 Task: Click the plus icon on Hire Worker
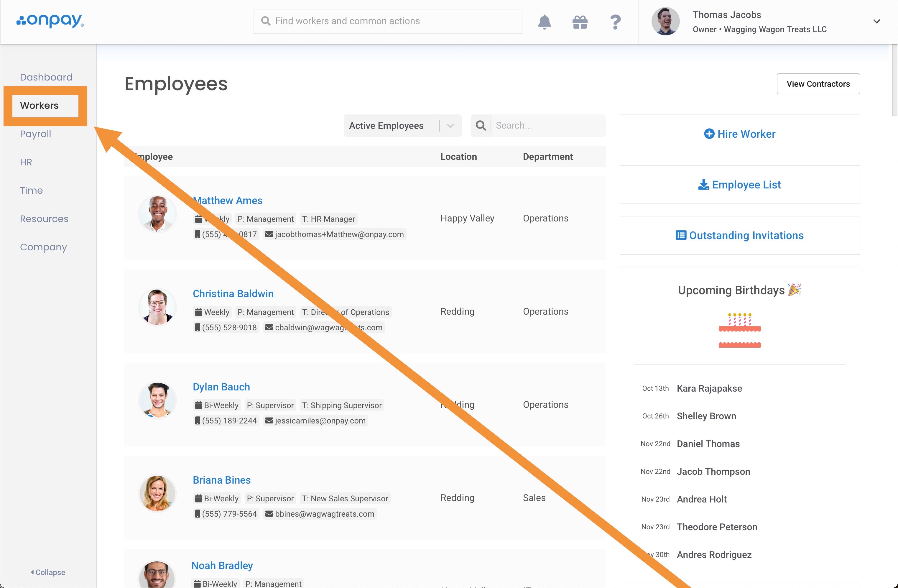pos(709,134)
